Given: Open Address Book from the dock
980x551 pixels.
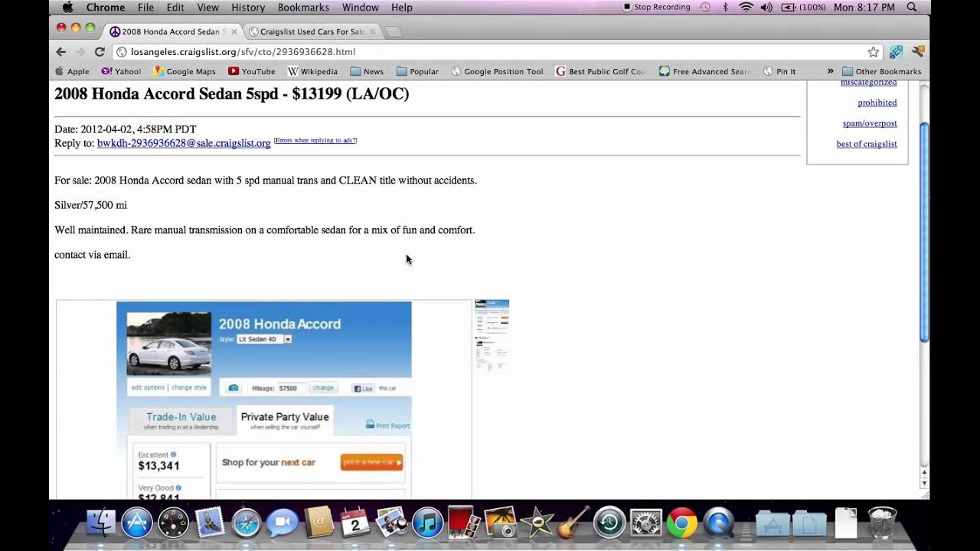Looking at the screenshot, I should pyautogui.click(x=318, y=523).
